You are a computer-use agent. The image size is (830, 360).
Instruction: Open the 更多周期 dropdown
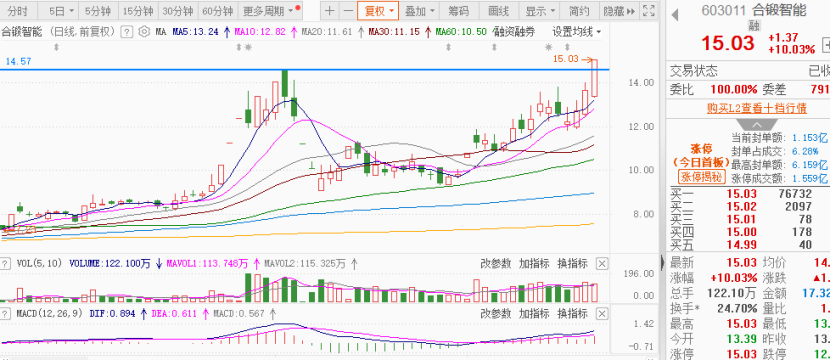pyautogui.click(x=270, y=11)
